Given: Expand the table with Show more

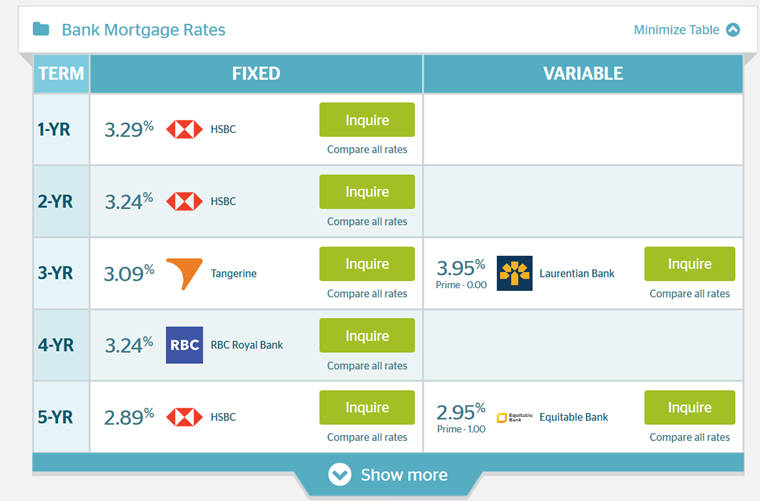Looking at the screenshot, I should tap(388, 474).
